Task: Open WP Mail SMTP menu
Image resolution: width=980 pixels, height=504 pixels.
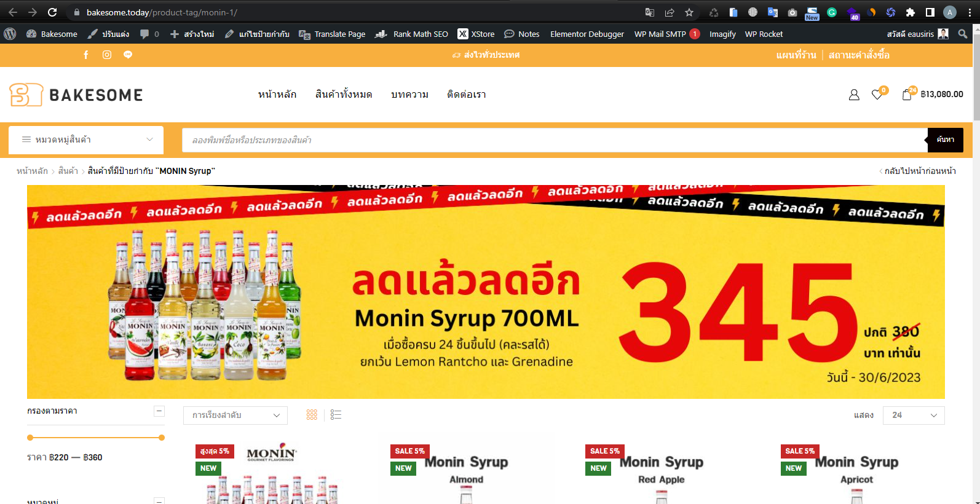Action: coord(666,34)
